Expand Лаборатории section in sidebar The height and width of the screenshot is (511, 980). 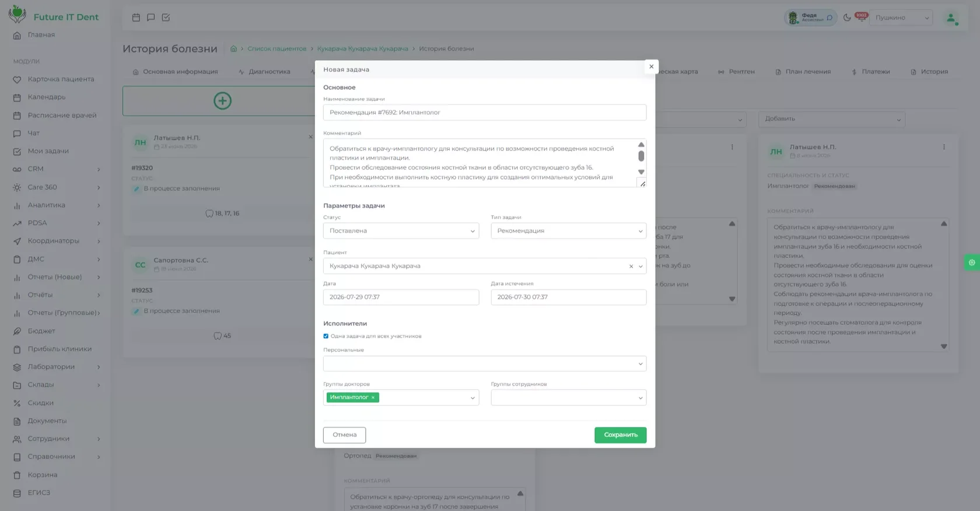(55, 367)
